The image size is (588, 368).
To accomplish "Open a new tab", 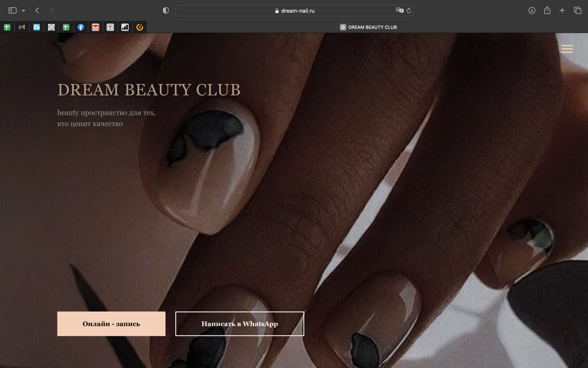I will 562,11.
